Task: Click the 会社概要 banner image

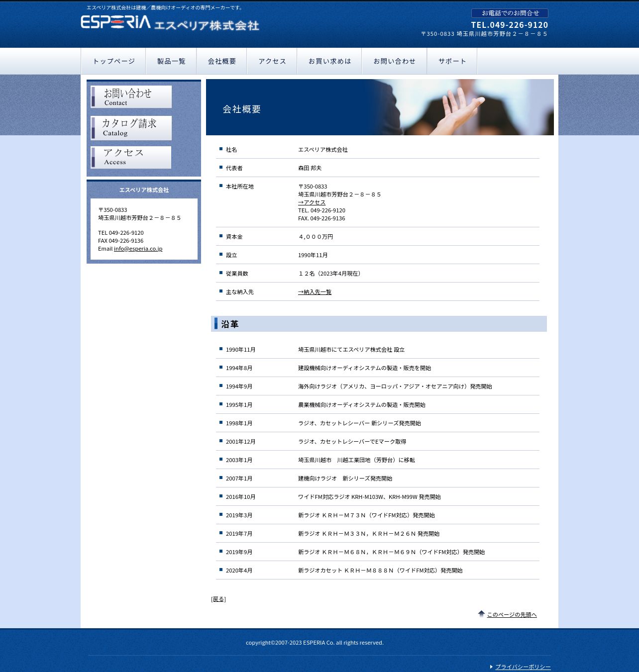Action: pyautogui.click(x=380, y=107)
